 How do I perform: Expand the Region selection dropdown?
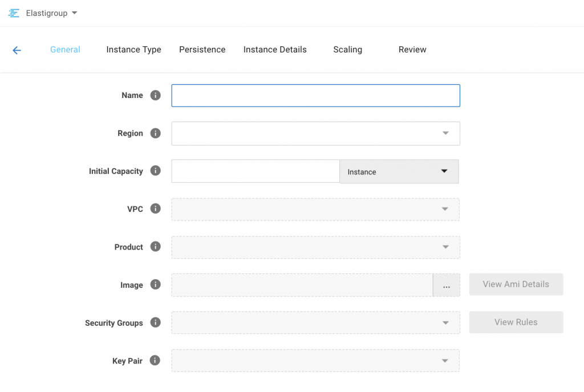pos(445,133)
